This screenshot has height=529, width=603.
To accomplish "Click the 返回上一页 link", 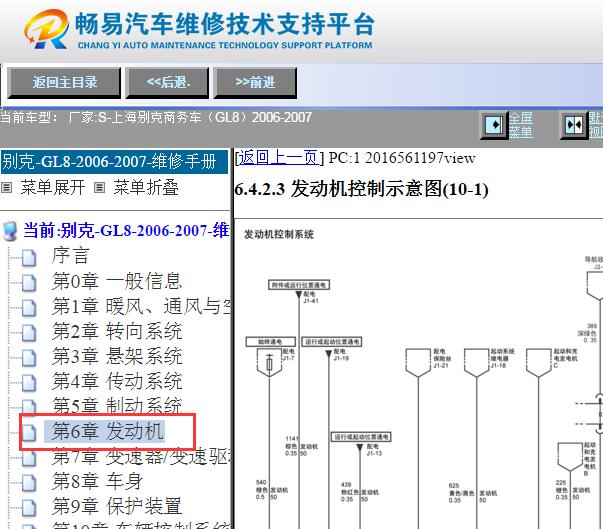I will (x=279, y=158).
